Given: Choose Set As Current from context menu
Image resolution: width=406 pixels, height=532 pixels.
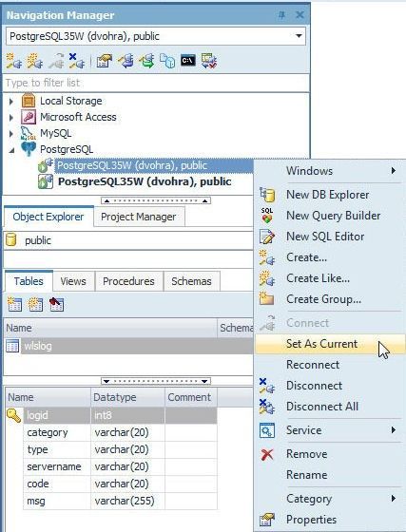Looking at the screenshot, I should pos(321,344).
